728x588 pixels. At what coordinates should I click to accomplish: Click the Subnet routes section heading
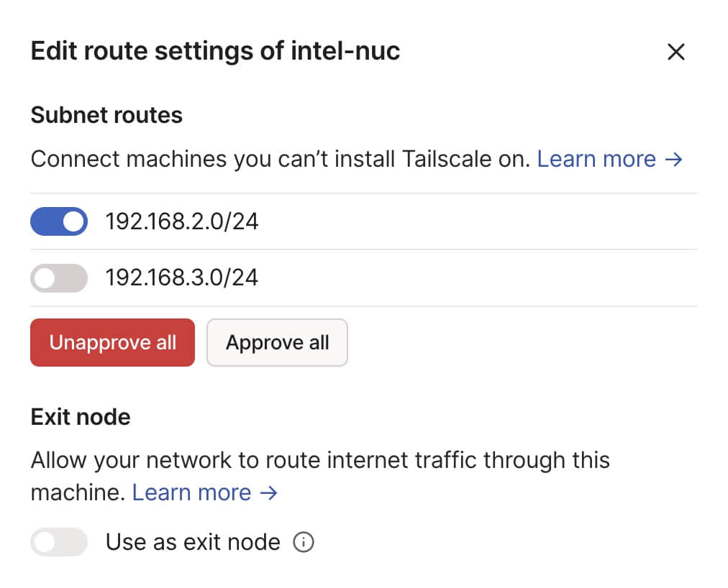point(106,115)
